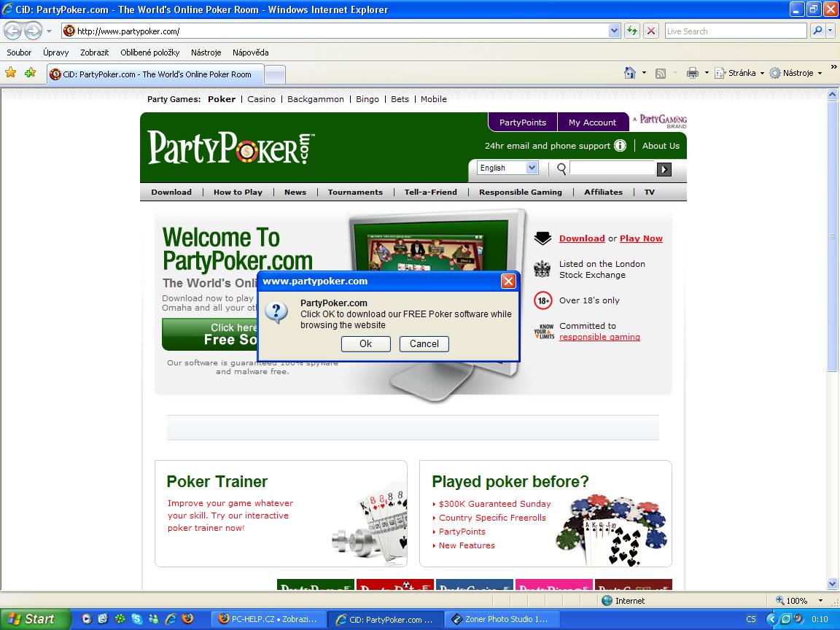Click the Country Specific Freerolls link

[x=492, y=518]
